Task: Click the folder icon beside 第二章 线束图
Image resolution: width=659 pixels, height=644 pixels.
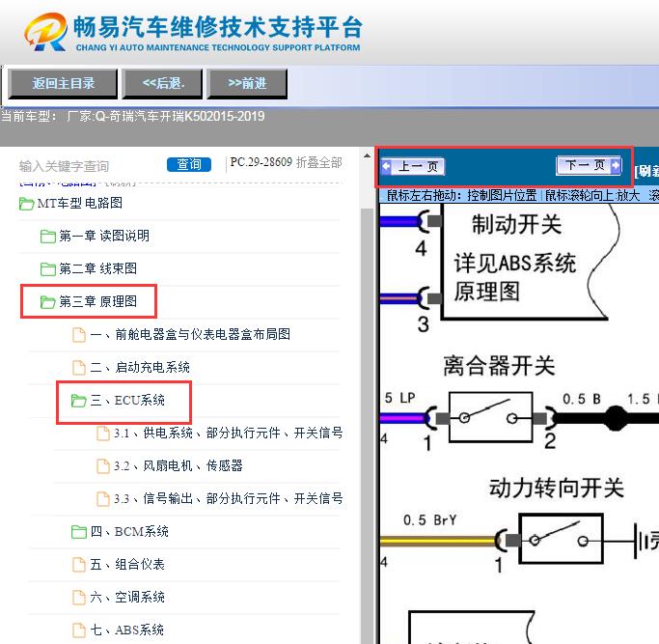Action: [x=48, y=269]
